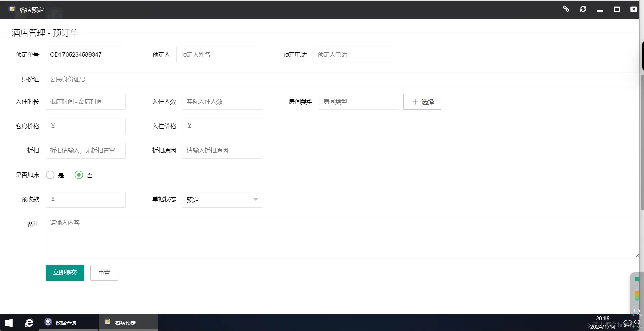644x331 pixels.
Task: Click the 客房预定 notepad icon in title bar
Action: (x=12, y=9)
